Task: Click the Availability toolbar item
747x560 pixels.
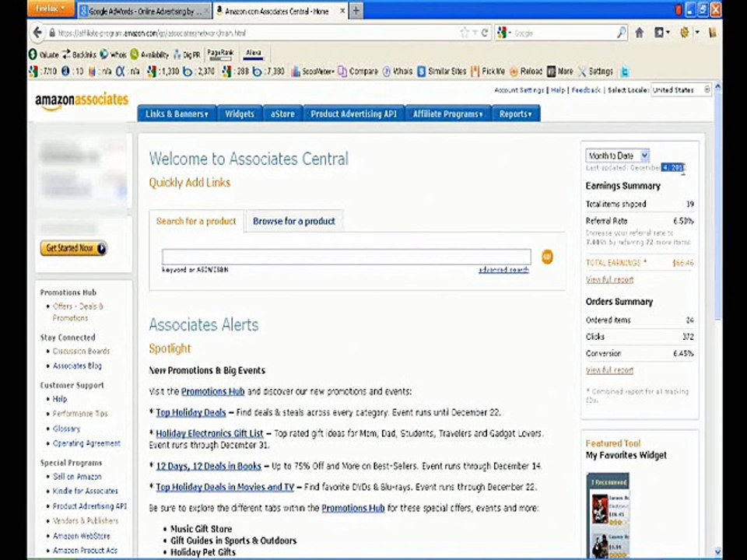Action: coord(149,54)
